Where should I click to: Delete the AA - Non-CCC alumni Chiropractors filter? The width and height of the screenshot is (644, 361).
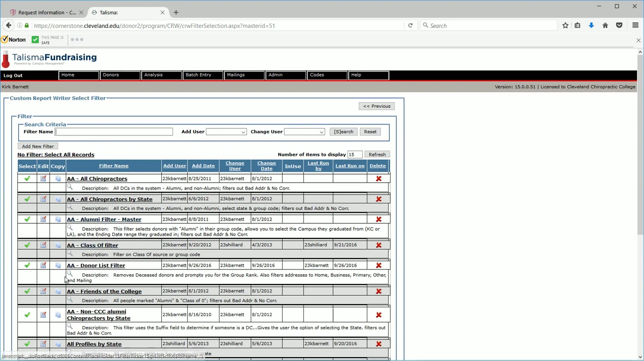click(x=379, y=315)
